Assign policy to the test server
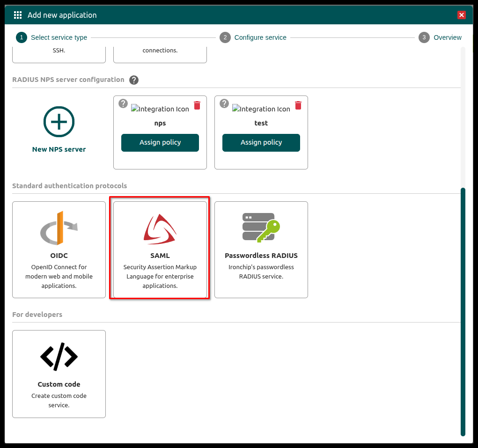 click(x=261, y=143)
